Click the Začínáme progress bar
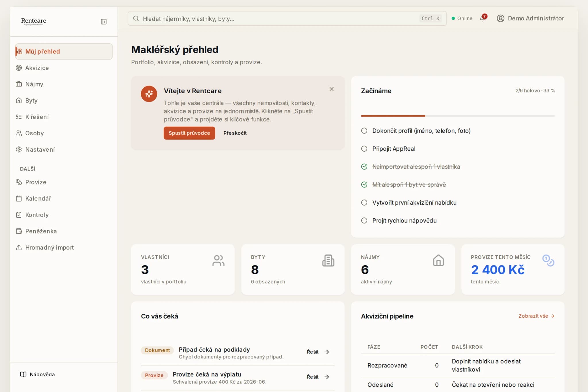 pos(458,116)
